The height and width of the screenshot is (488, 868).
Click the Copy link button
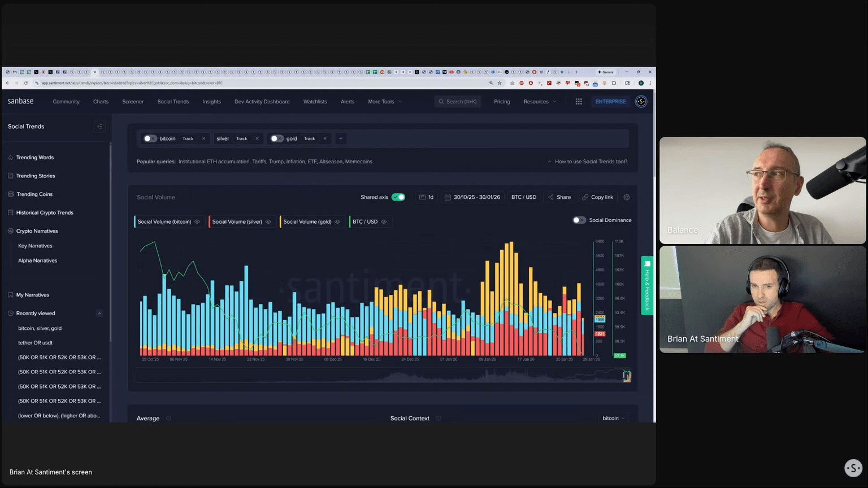coord(597,197)
